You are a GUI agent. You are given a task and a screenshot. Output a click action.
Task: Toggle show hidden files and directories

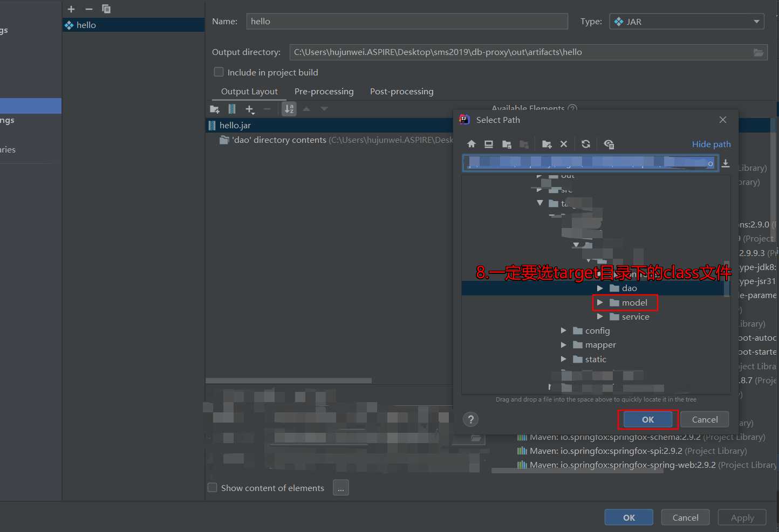pyautogui.click(x=609, y=144)
